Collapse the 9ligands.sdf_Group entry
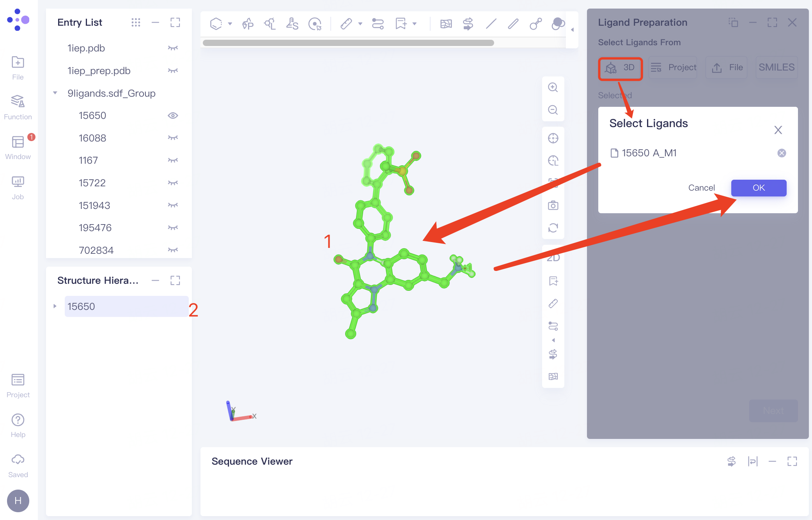 55,93
